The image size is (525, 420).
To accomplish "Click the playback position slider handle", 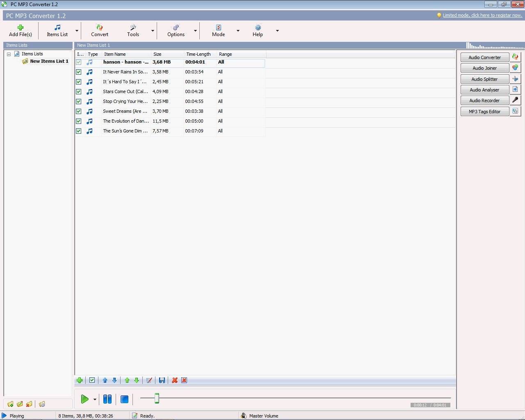I will click(157, 398).
